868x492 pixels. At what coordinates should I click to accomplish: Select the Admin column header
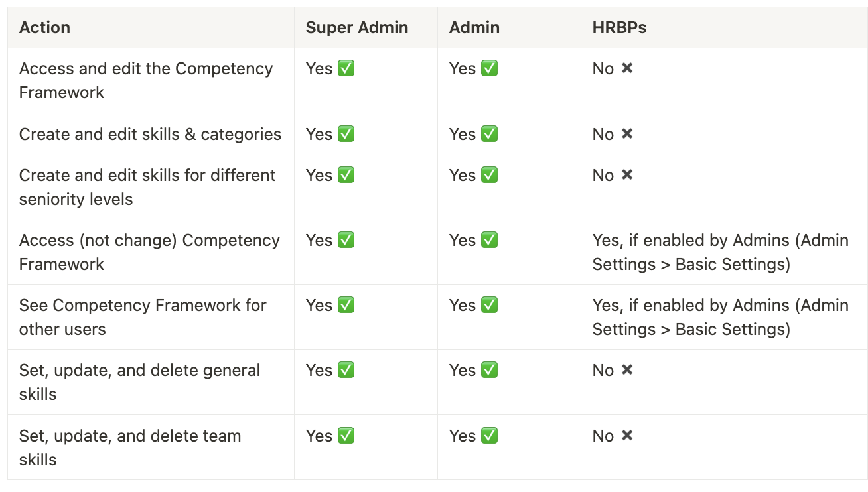point(474,28)
